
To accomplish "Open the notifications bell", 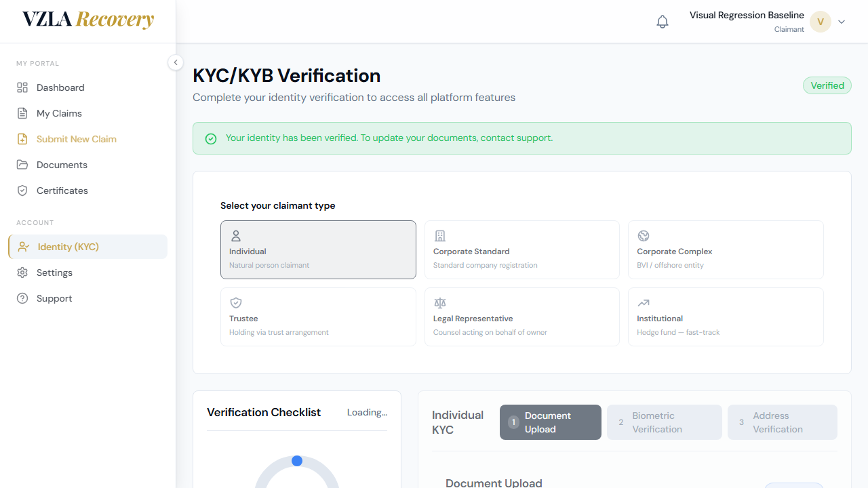I will (663, 22).
